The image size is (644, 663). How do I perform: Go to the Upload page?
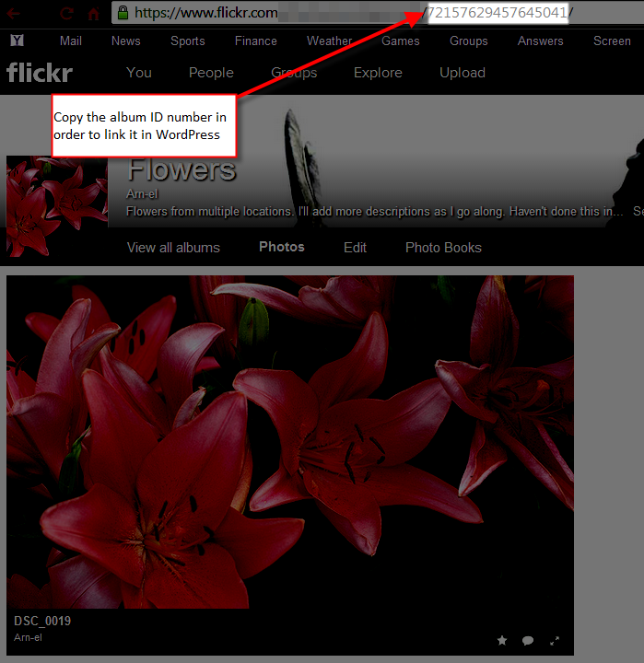click(x=462, y=73)
